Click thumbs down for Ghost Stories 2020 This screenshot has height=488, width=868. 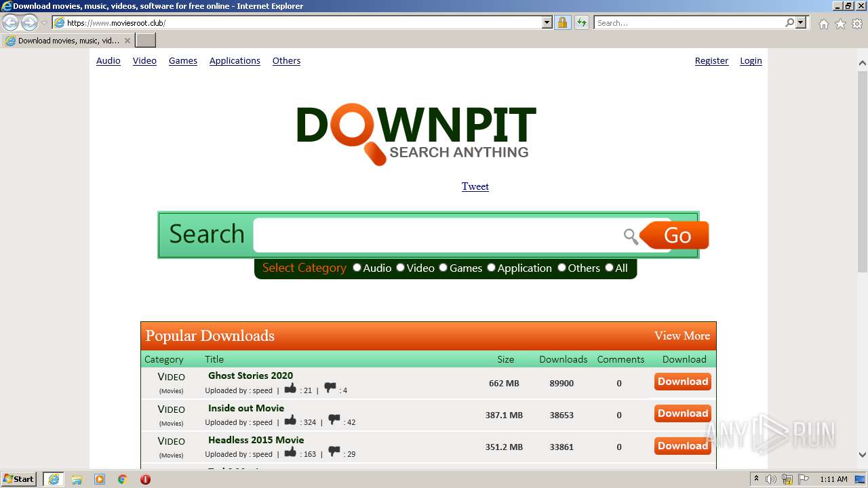(330, 388)
